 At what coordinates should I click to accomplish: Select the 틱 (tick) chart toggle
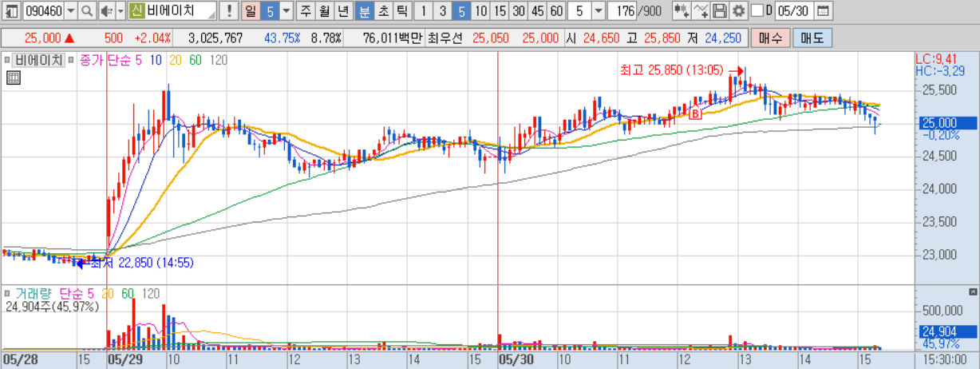tap(401, 11)
